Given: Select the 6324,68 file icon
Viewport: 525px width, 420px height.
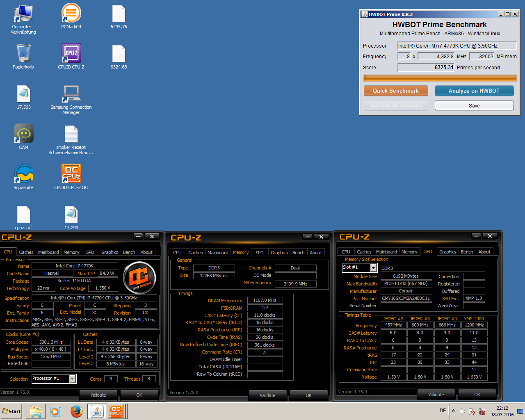Looking at the screenshot, I should point(119,56).
